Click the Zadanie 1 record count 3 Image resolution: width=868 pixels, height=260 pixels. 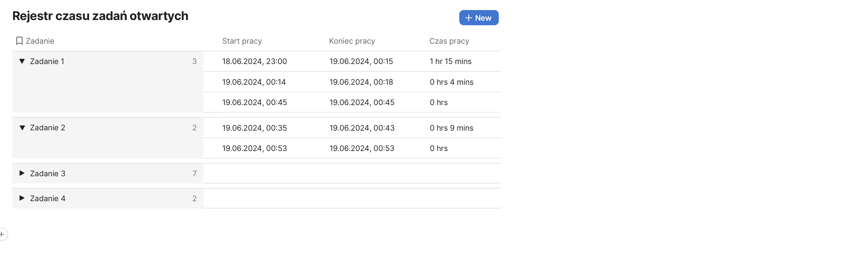point(194,61)
